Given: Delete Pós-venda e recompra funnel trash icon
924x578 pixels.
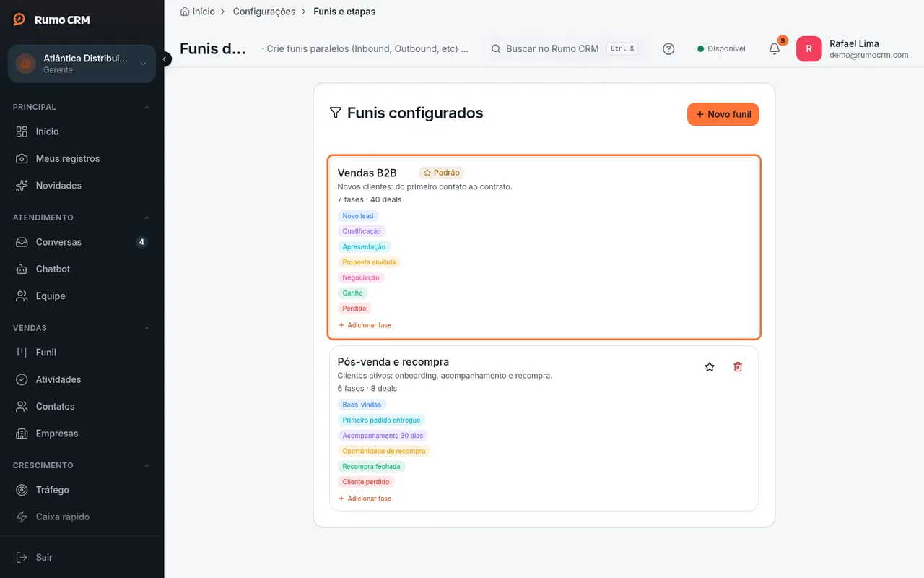Looking at the screenshot, I should pos(738,367).
